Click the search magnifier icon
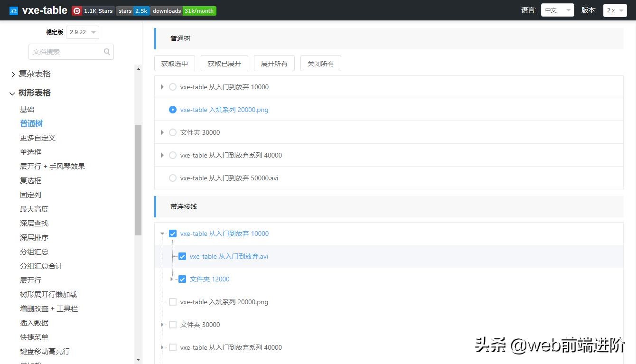Screen dimensions: 636x364 tap(107, 52)
